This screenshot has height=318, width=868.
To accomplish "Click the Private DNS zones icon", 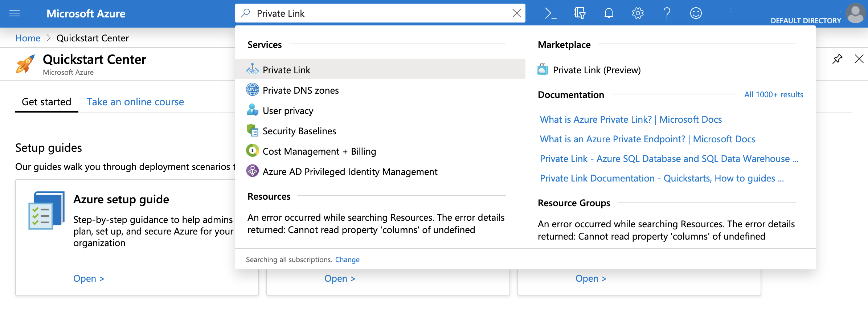I will point(253,89).
